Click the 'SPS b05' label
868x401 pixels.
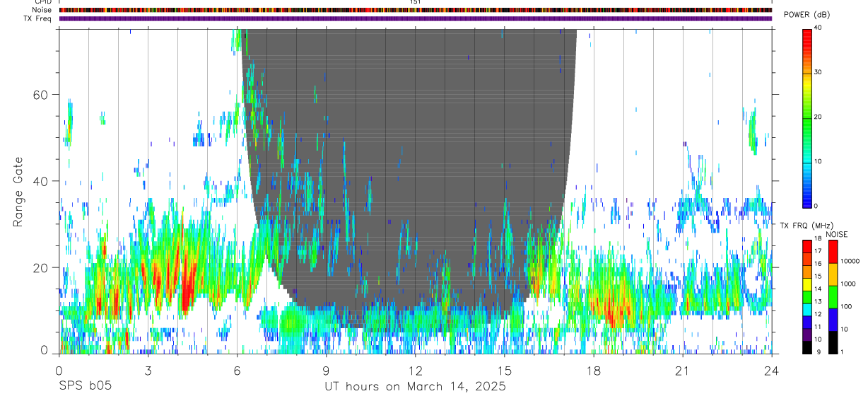pos(85,387)
